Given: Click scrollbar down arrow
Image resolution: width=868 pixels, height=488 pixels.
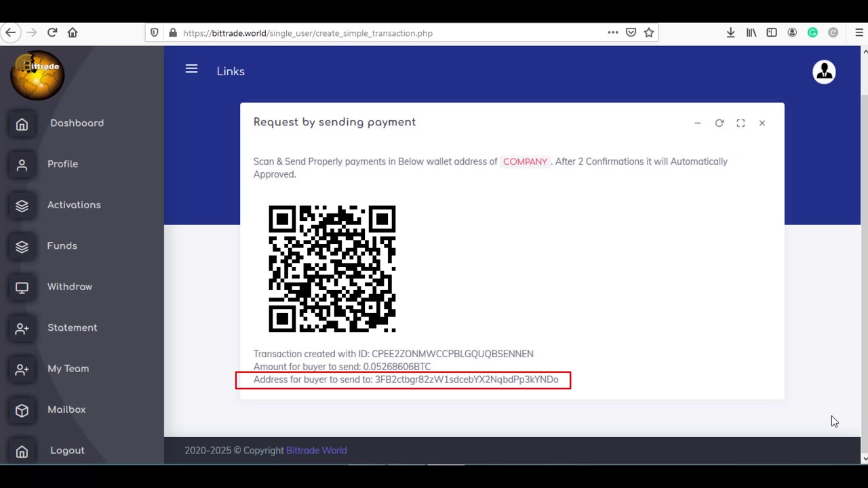Looking at the screenshot, I should point(864,459).
